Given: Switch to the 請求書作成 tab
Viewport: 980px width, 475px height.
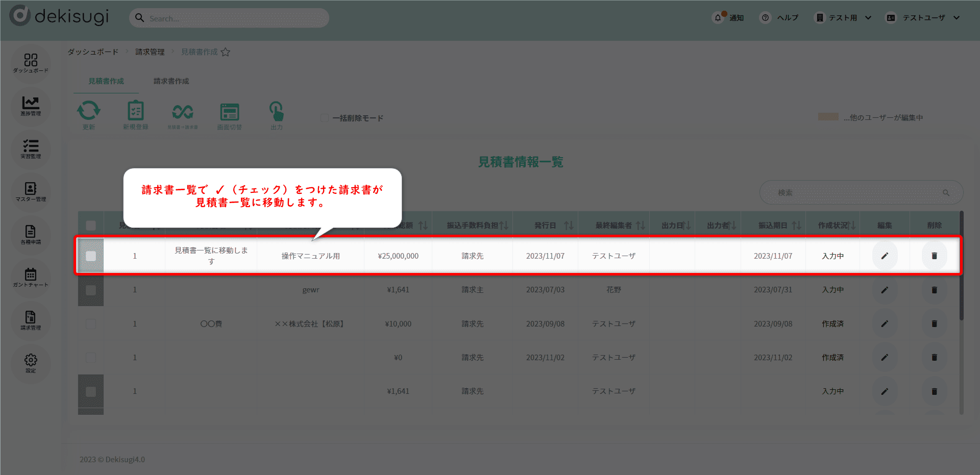Looking at the screenshot, I should click(171, 81).
